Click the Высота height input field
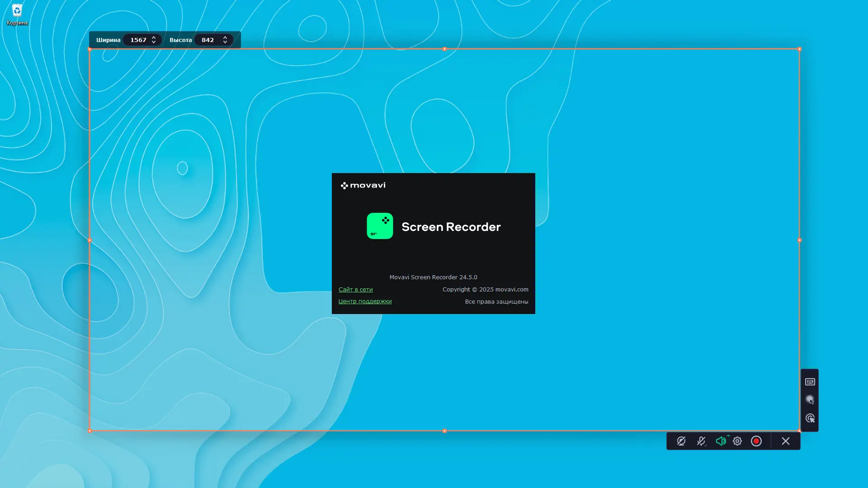This screenshot has height=488, width=868. coord(208,40)
